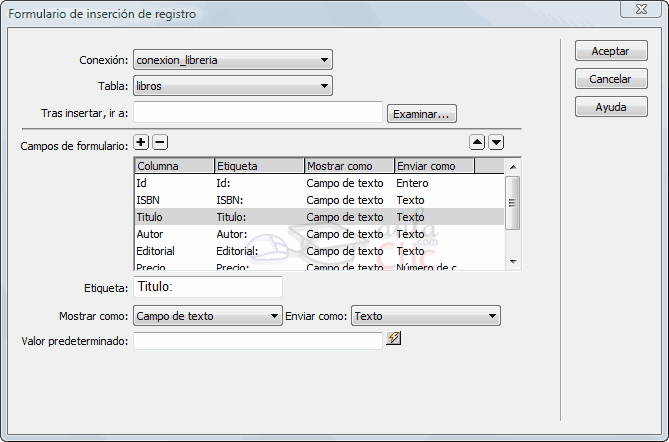Expand the Mostrar como dropdown
Image resolution: width=669 pixels, height=442 pixels.
[208, 316]
